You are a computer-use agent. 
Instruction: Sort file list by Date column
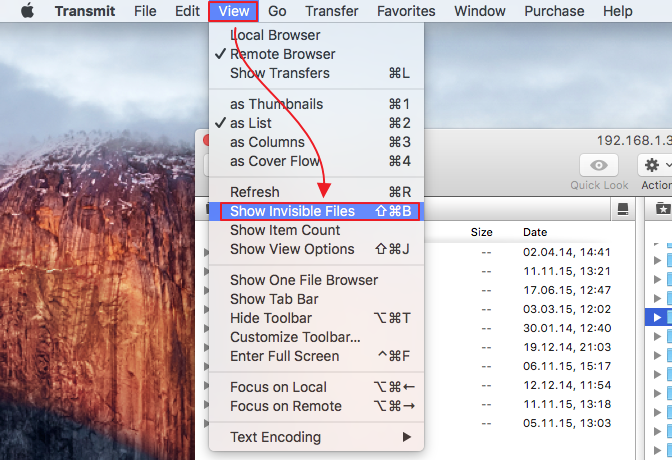[x=535, y=232]
